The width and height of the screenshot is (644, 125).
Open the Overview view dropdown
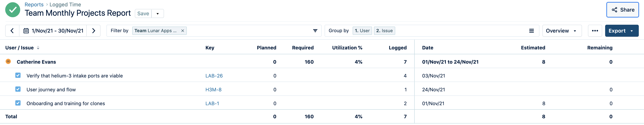[x=561, y=31]
